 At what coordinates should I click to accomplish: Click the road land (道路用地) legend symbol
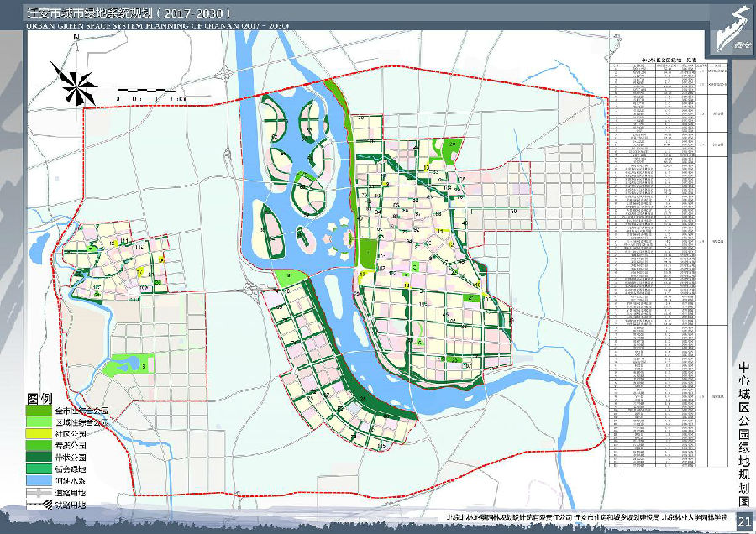(x=39, y=494)
